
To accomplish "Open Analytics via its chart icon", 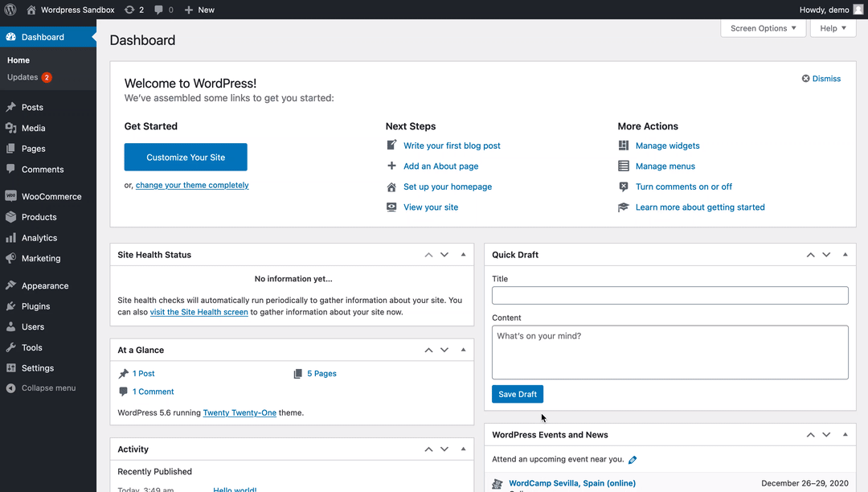I will [11, 237].
